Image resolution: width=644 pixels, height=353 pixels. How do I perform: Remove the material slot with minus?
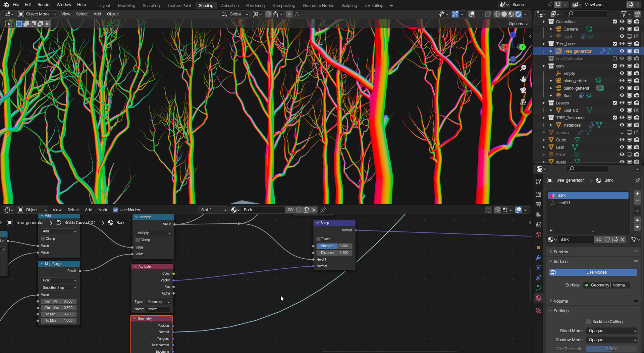click(x=637, y=201)
